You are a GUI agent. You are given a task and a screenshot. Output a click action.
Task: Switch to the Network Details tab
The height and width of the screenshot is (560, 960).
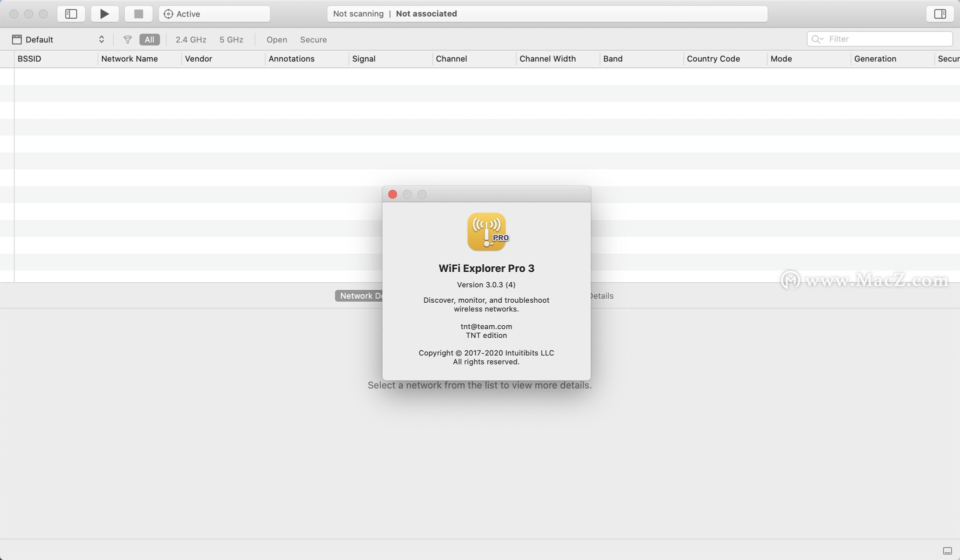point(359,296)
